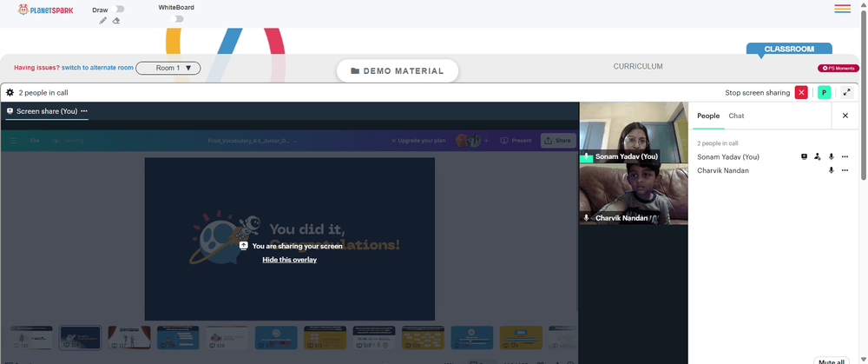This screenshot has width=868, height=364.
Task: Open Charvik Nandan's more options menu
Action: (x=845, y=170)
